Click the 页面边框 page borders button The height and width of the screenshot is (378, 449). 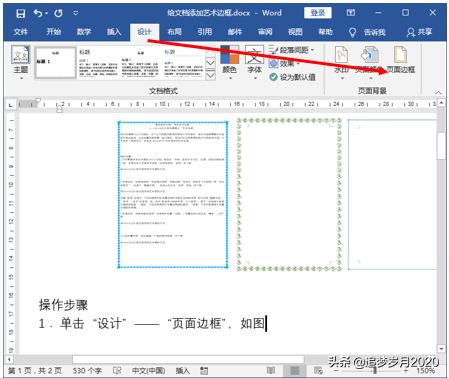click(x=401, y=61)
